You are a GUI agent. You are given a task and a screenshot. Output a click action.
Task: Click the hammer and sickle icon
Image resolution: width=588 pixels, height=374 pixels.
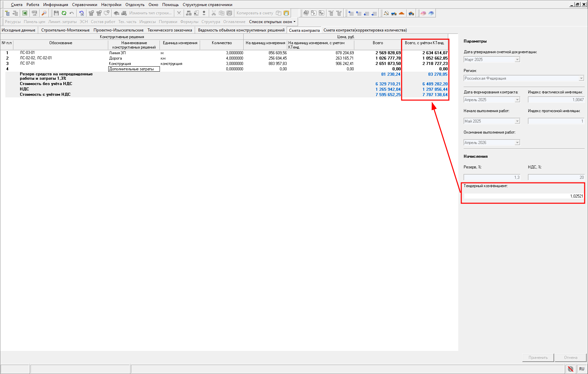pos(386,13)
